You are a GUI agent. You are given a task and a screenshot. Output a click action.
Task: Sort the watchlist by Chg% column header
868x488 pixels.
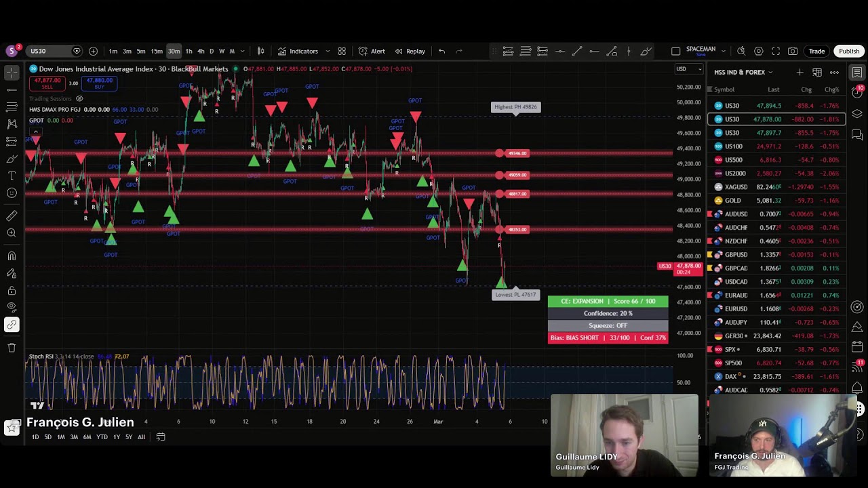coord(831,89)
